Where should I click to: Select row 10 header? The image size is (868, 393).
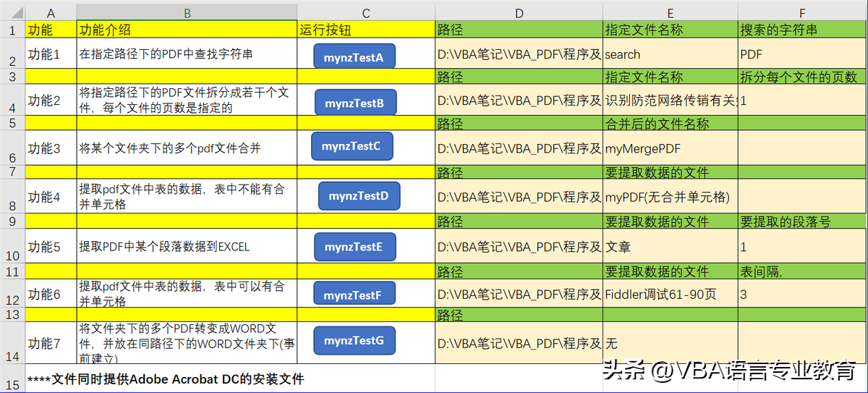point(12,246)
